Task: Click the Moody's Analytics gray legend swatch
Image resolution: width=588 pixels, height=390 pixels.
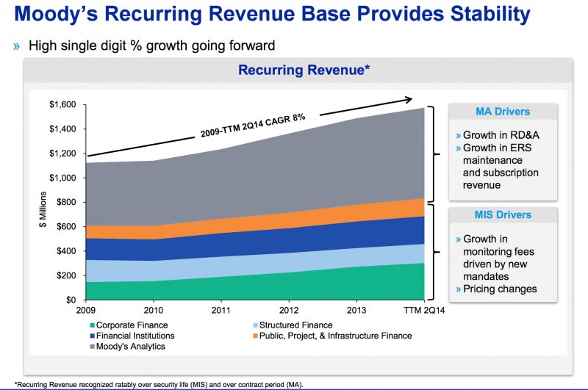Action: pyautogui.click(x=92, y=347)
